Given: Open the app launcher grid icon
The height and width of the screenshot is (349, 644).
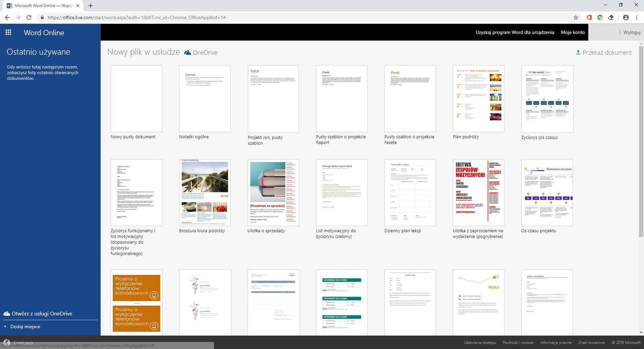Looking at the screenshot, I should coord(8,33).
